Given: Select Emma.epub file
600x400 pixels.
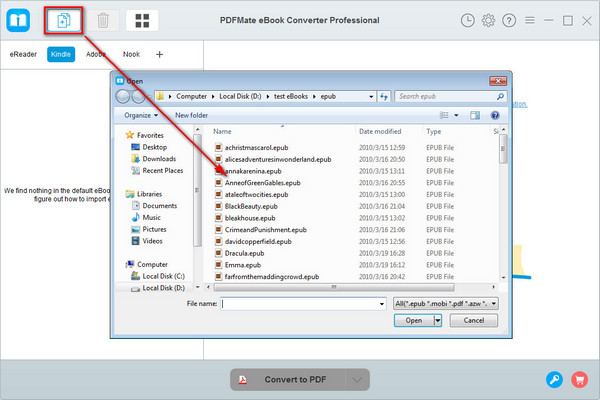Looking at the screenshot, I should click(x=238, y=265).
